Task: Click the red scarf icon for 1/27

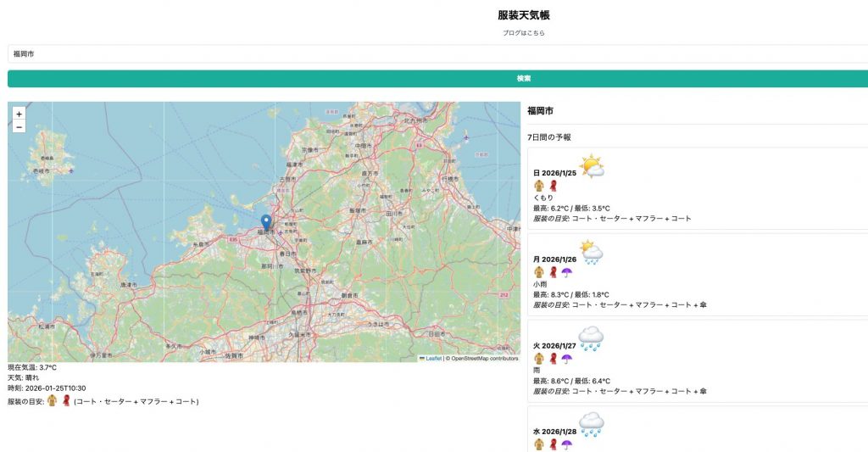Action: (553, 359)
